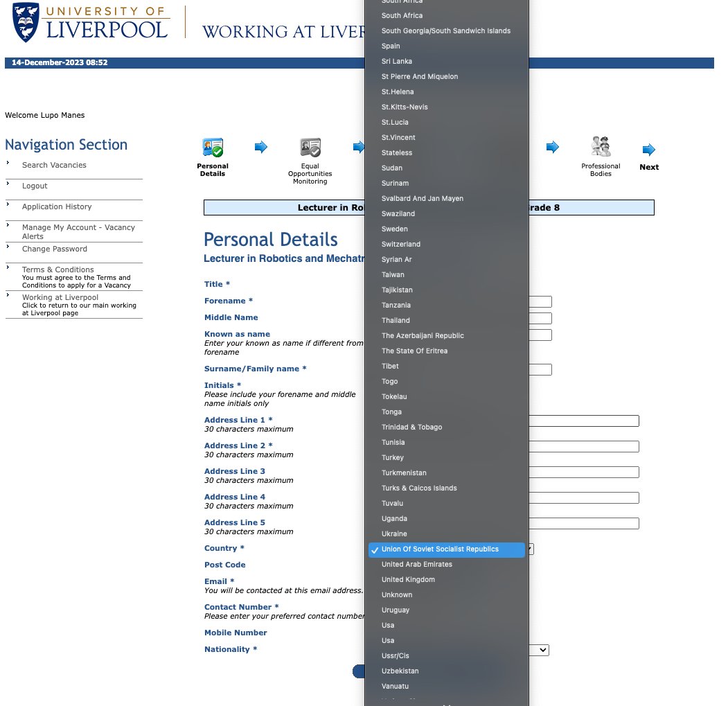Open Terms & Conditions link
Image resolution: width=728 pixels, height=706 pixels.
(58, 270)
